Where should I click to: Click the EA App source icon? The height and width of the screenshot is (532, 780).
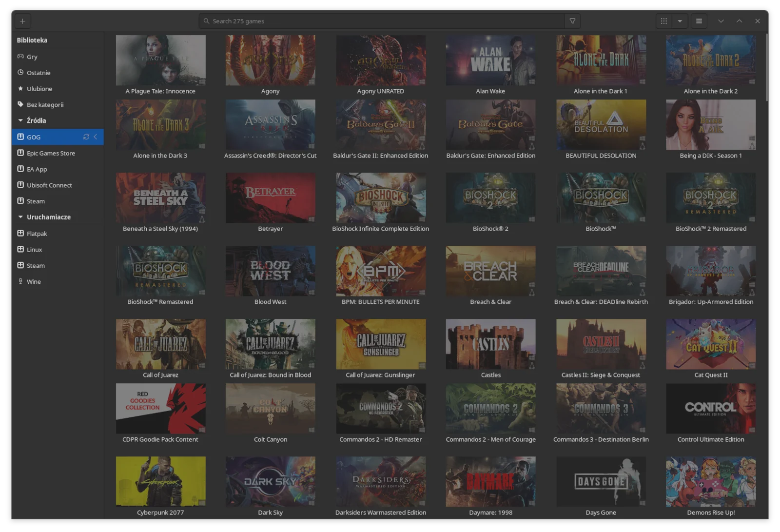(20, 169)
